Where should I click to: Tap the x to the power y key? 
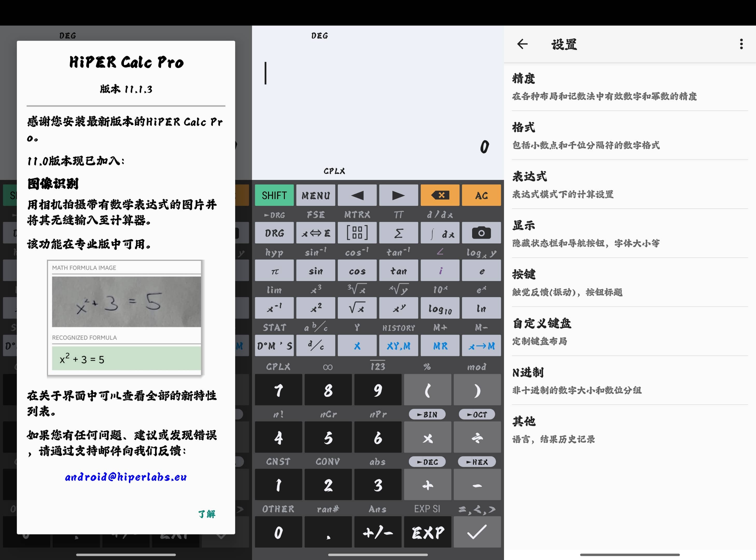coord(398,308)
